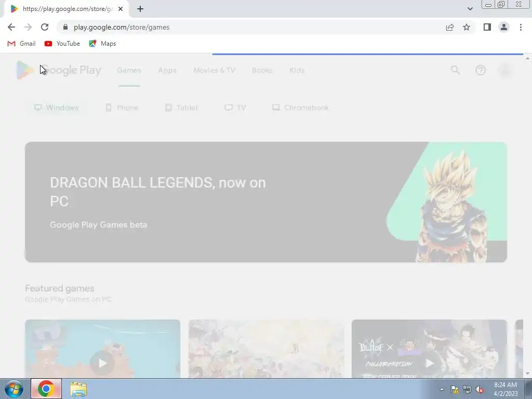The height and width of the screenshot is (399, 532).
Task: Bookmark this page with star icon
Action: tap(467, 27)
